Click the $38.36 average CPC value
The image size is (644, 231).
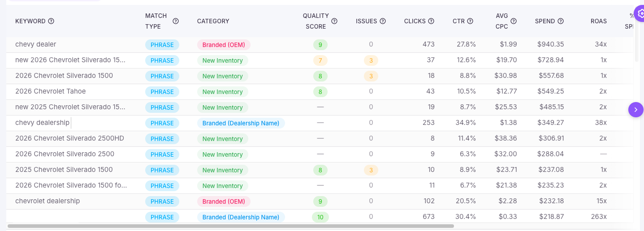(506, 138)
